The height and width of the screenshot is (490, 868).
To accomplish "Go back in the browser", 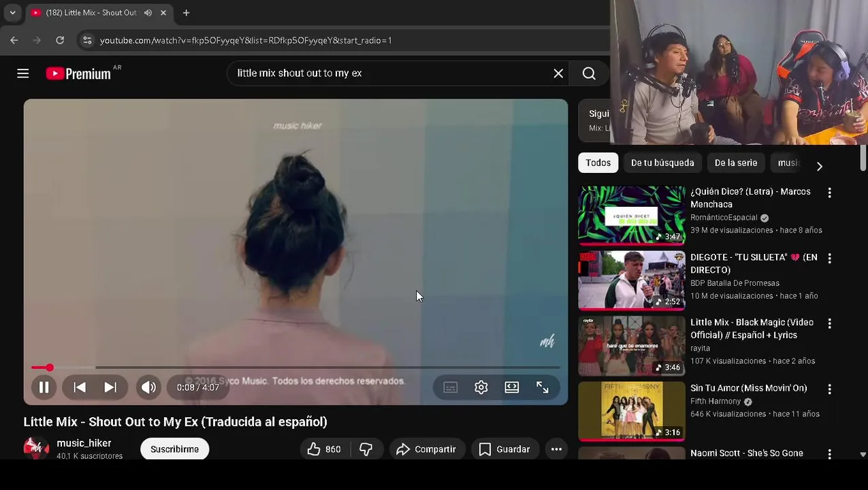I will coord(14,40).
